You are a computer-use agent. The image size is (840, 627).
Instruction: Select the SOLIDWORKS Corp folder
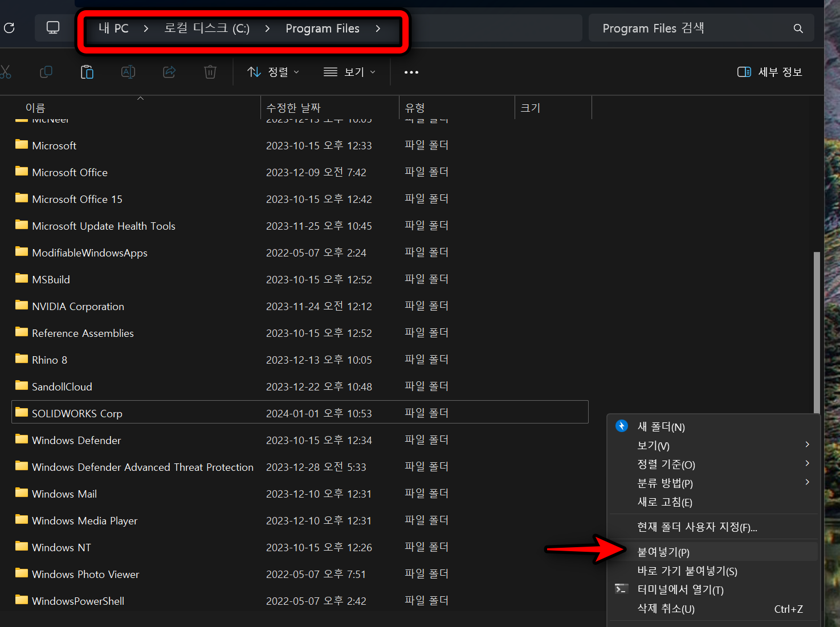tap(300, 412)
